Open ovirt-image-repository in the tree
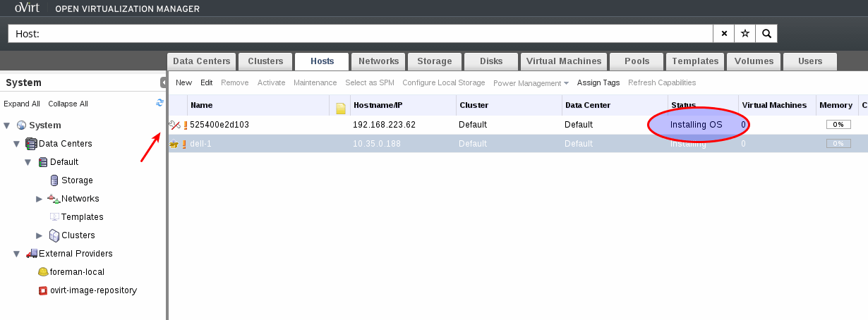The width and height of the screenshot is (868, 320). 99,290
